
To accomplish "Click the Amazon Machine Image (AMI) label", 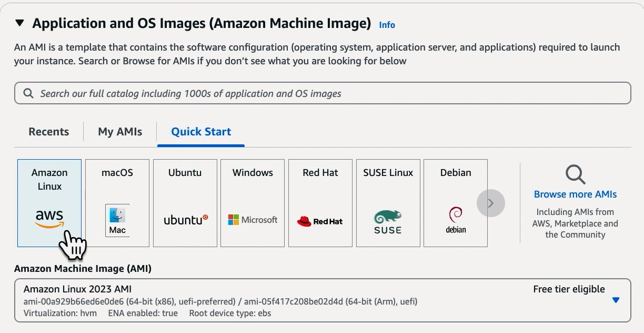I will (x=83, y=269).
